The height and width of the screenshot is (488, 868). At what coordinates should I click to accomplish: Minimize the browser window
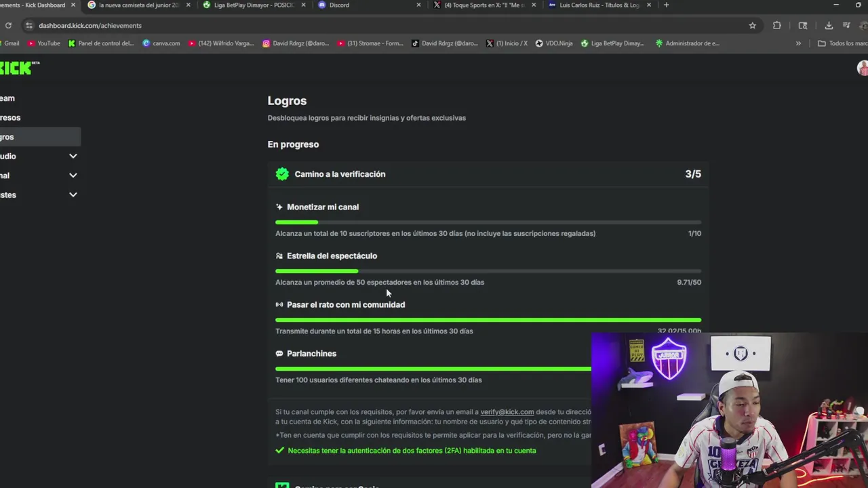[836, 5]
